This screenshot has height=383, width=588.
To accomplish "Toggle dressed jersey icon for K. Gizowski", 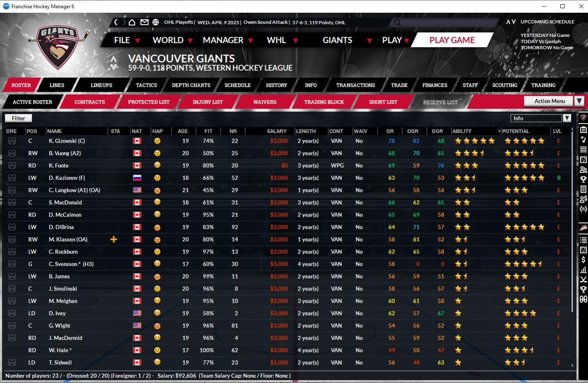I will 12,141.
